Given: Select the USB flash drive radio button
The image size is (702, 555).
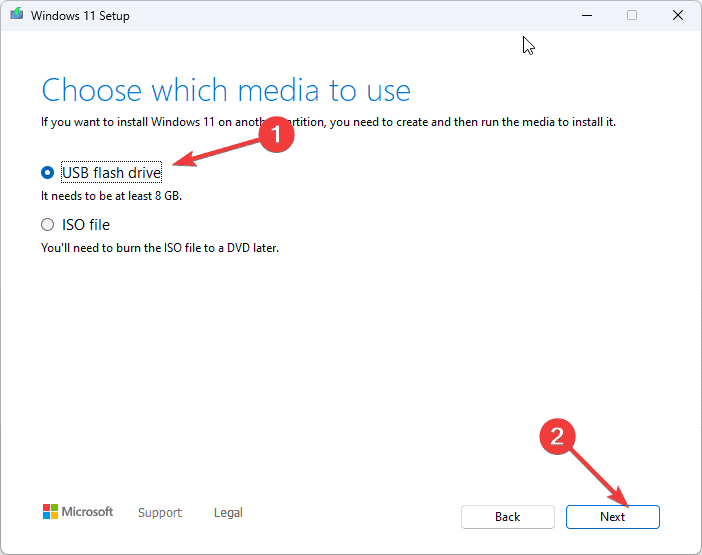Looking at the screenshot, I should tap(47, 172).
